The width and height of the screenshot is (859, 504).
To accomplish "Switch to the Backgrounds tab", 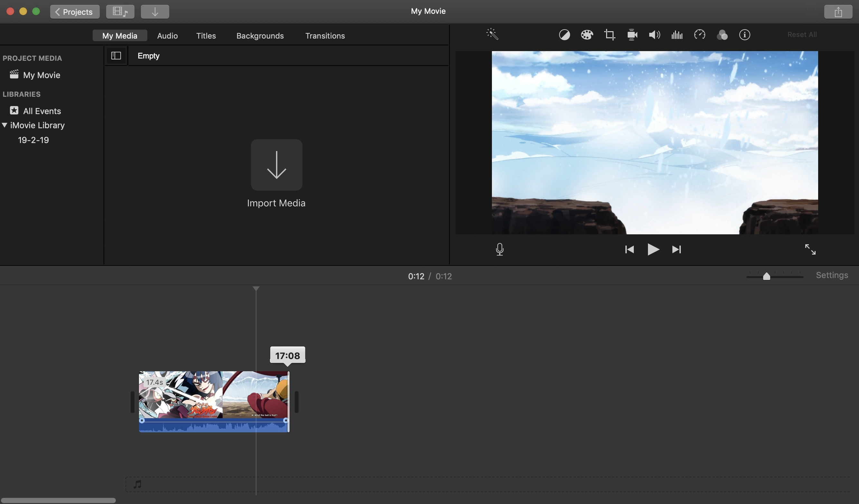I will 260,36.
